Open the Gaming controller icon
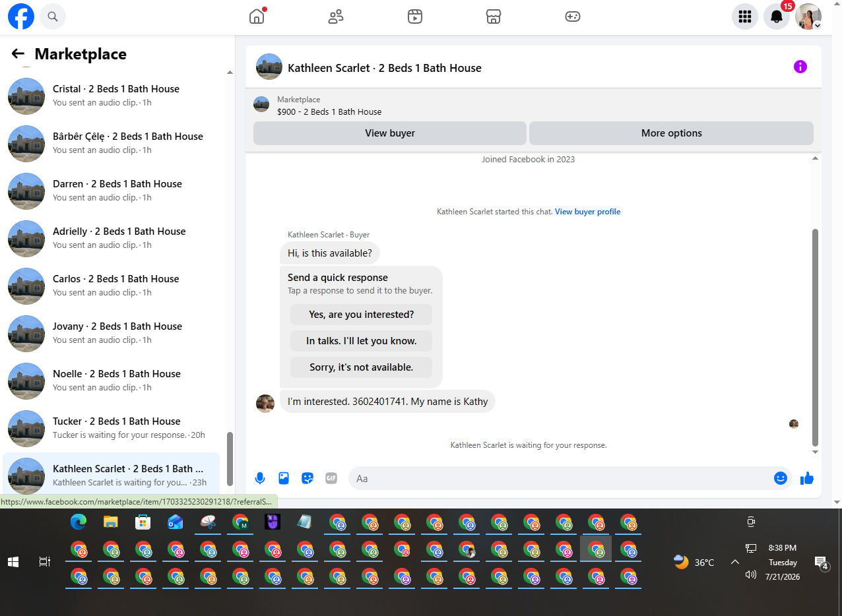The height and width of the screenshot is (616, 842). (x=573, y=16)
